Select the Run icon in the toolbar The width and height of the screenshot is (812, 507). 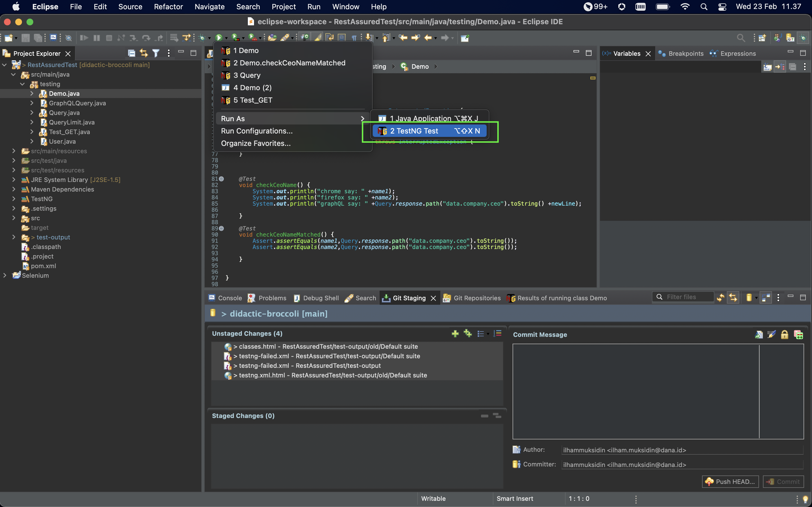tap(219, 37)
